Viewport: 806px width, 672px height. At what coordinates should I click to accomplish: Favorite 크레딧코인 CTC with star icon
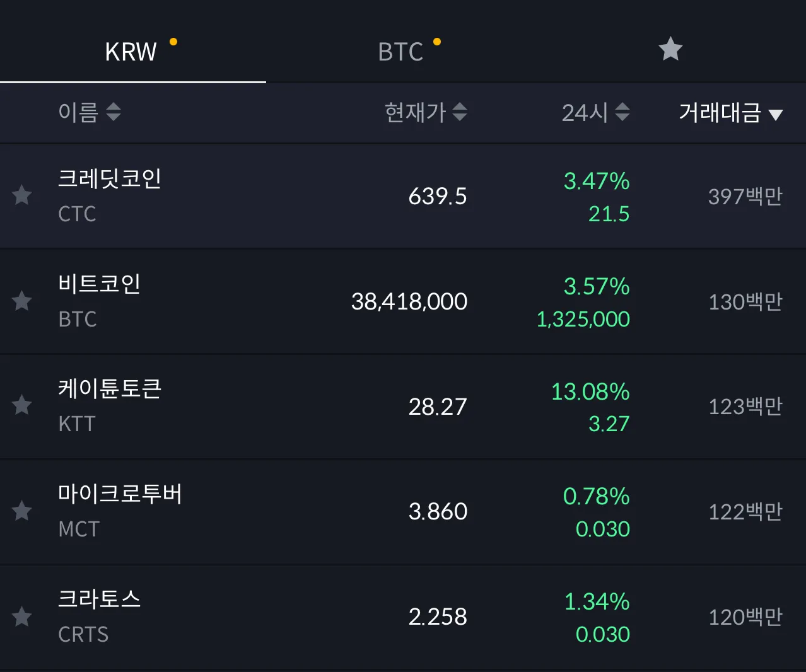(22, 195)
